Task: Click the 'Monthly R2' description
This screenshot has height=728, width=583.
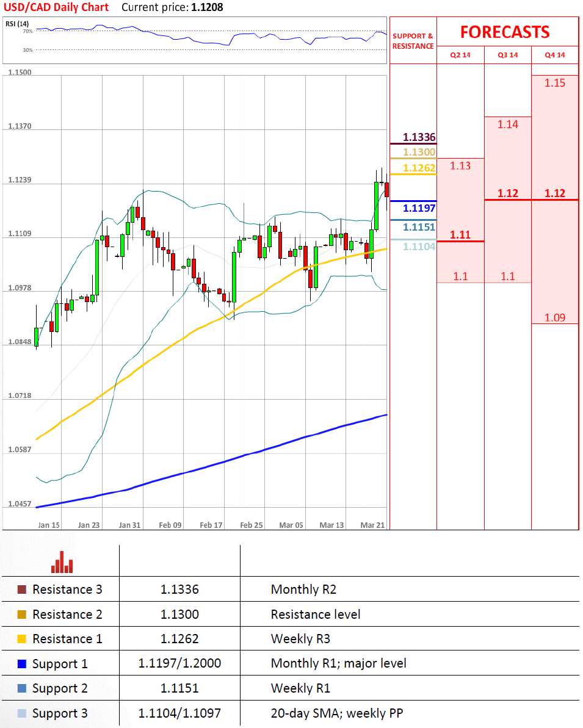Action: tap(303, 589)
